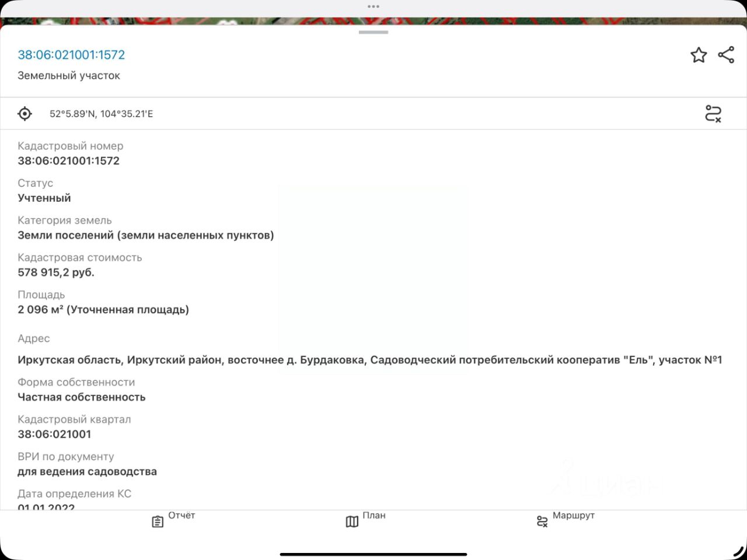The image size is (747, 560).
Task: Tap the share icon
Action: pyautogui.click(x=726, y=55)
